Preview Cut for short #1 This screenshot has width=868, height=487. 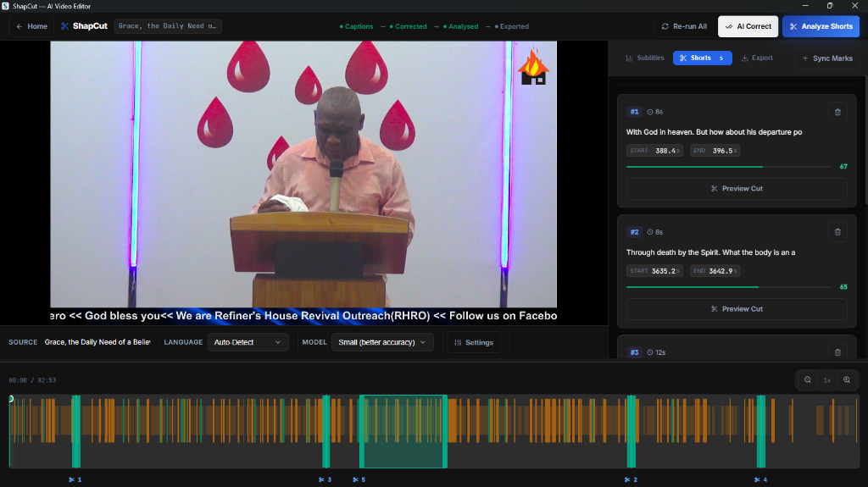pyautogui.click(x=737, y=189)
